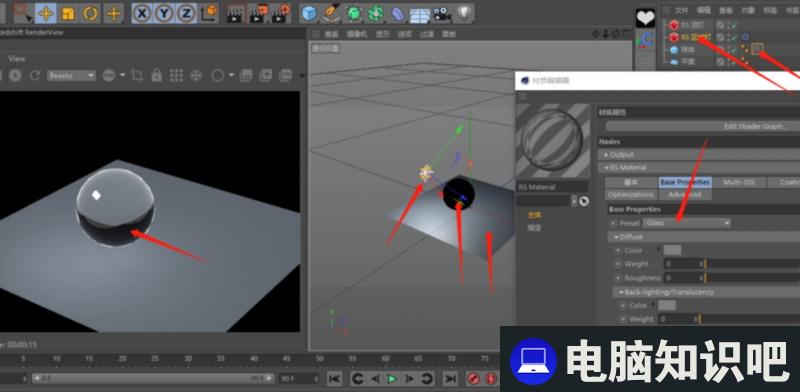
Task: Click the material tag on the sphere
Action: (758, 49)
